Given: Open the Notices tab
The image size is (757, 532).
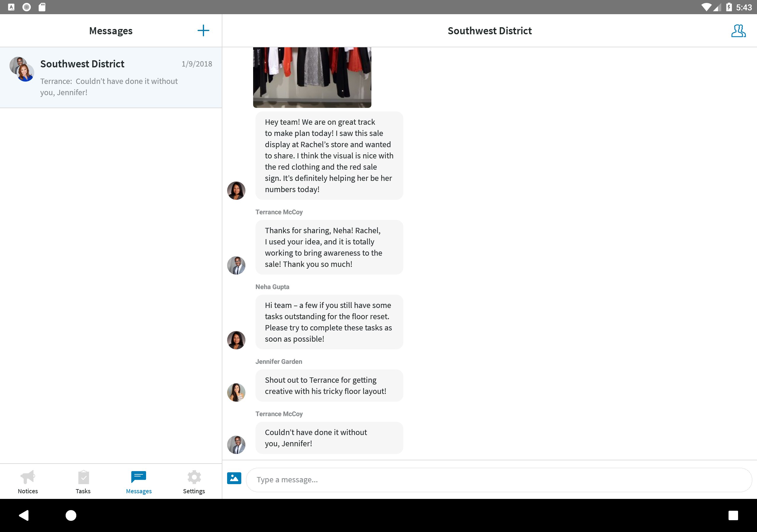Looking at the screenshot, I should coord(28,481).
